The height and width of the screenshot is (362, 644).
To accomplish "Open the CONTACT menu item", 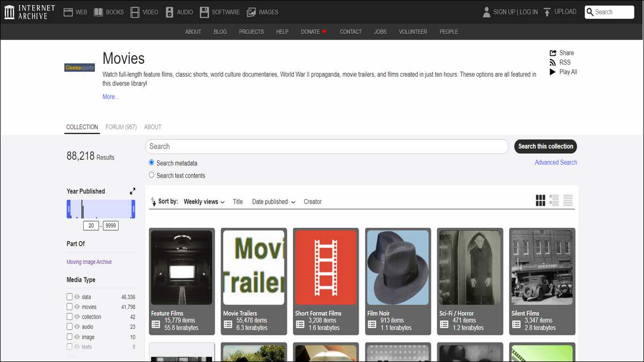I will pos(351,32).
